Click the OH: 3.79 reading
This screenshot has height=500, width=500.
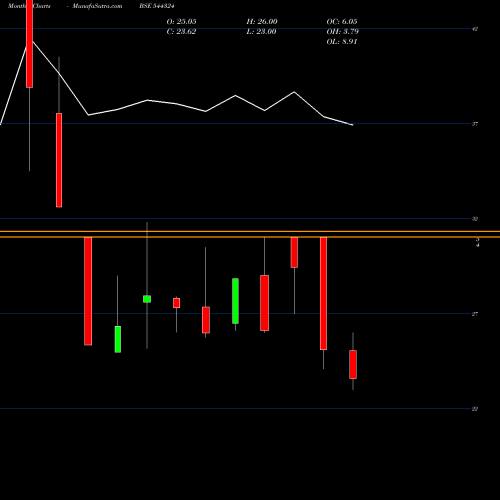[342, 32]
